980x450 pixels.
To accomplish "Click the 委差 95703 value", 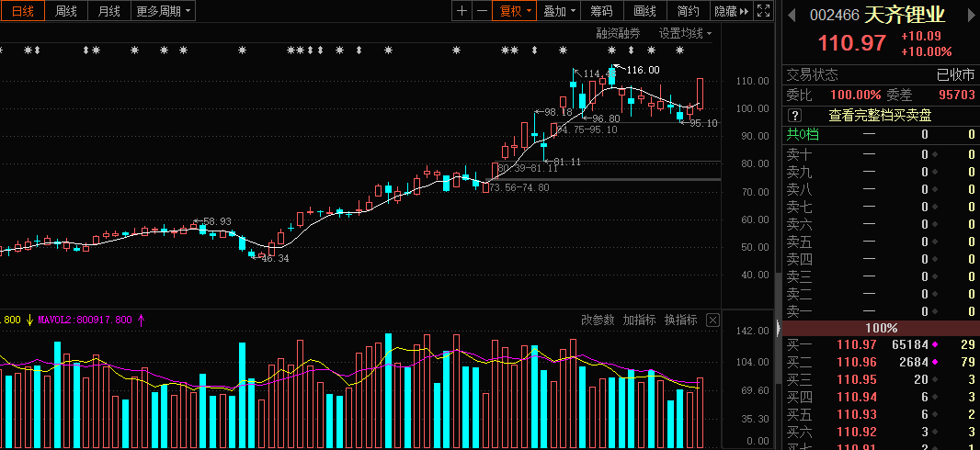I will pyautogui.click(x=957, y=95).
